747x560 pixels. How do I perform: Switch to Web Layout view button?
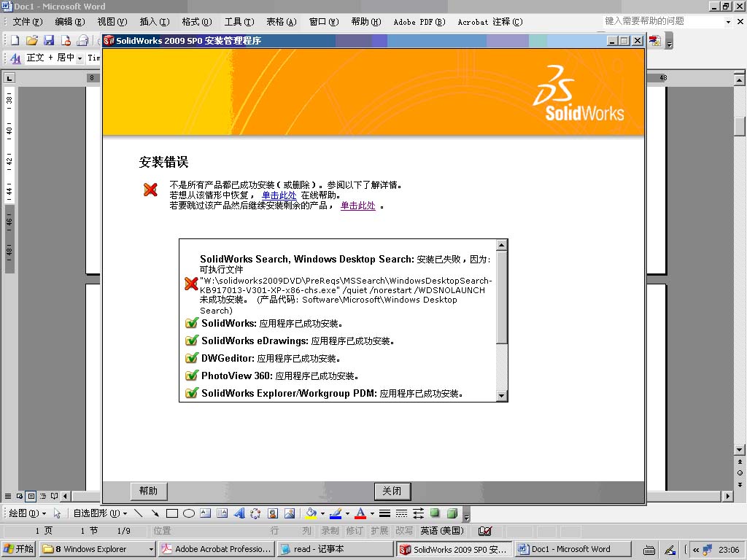click(20, 496)
